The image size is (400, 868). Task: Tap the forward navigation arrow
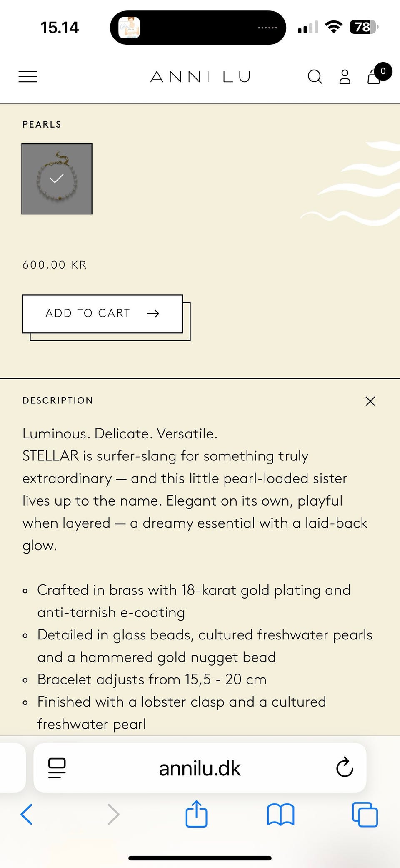(113, 814)
